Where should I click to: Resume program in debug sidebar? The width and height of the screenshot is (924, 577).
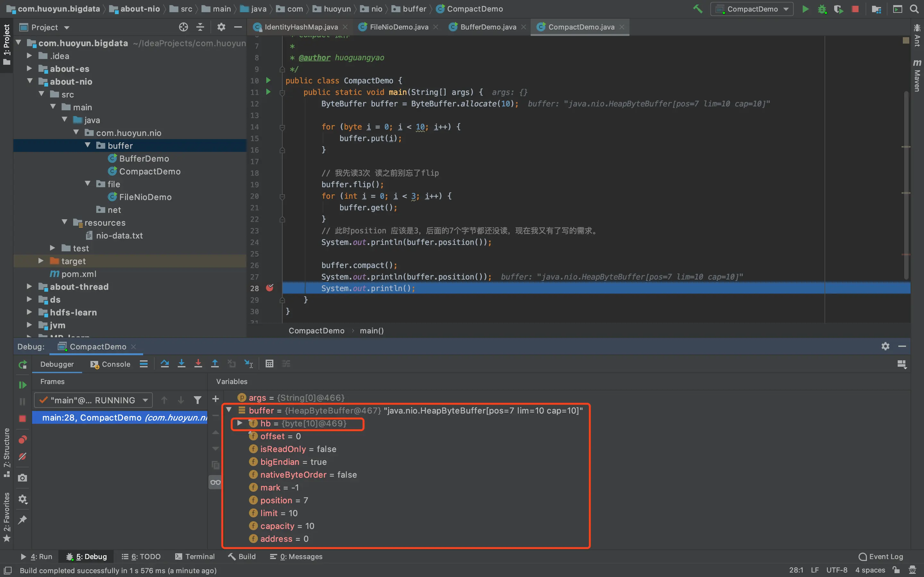[22, 385]
